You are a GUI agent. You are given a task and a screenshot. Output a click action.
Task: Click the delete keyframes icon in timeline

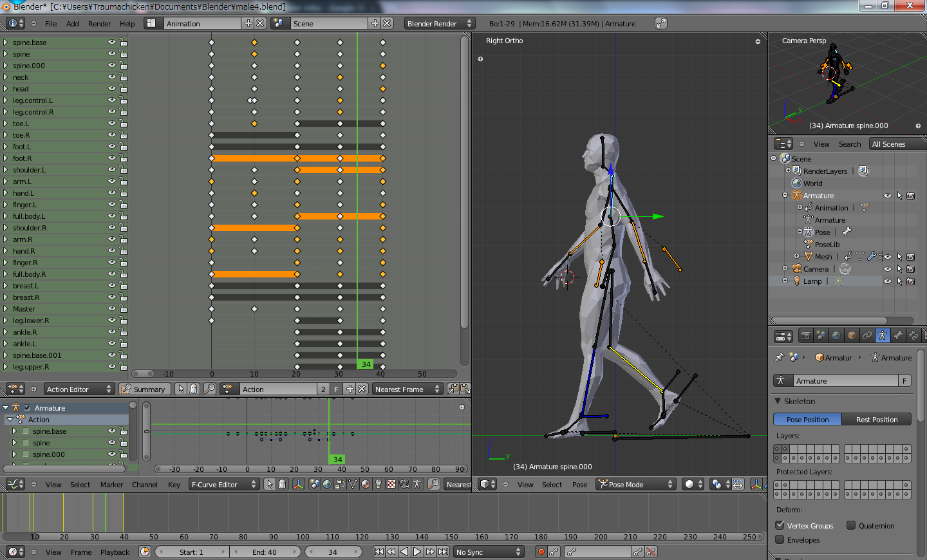651,552
